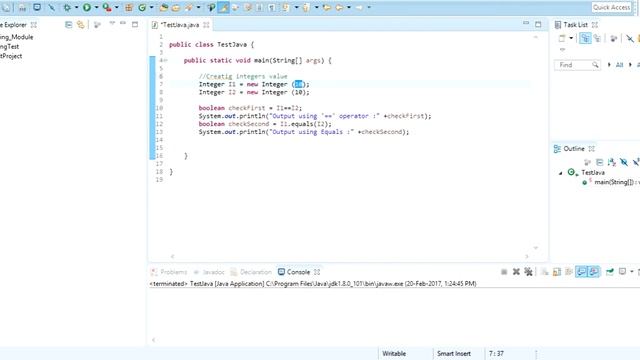Click the Quick Access search field
This screenshot has height=360, width=640.
point(611,7)
